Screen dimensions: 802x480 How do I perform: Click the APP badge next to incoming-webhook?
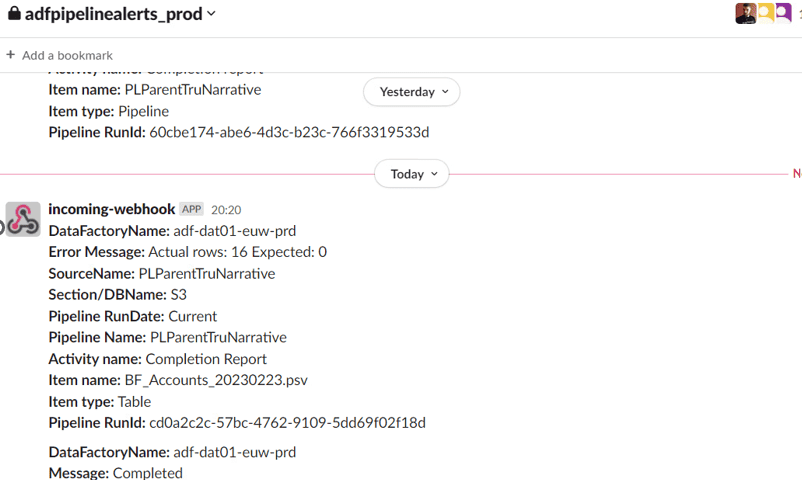[x=191, y=210]
